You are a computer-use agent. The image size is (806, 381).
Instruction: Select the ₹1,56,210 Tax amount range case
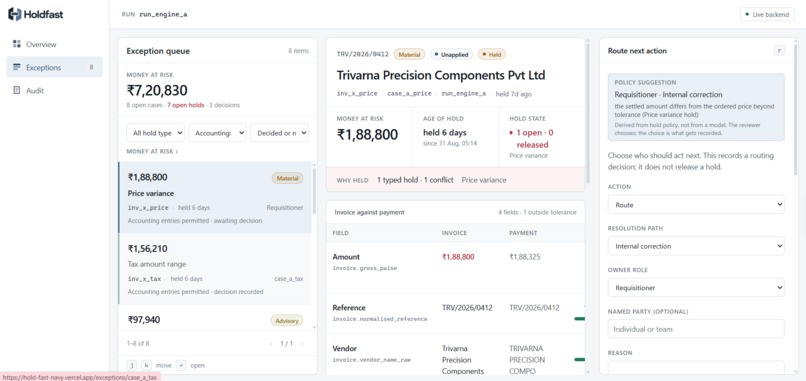click(x=215, y=269)
